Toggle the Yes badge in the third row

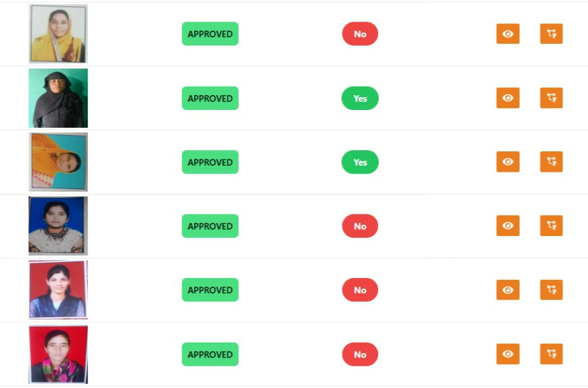(360, 162)
